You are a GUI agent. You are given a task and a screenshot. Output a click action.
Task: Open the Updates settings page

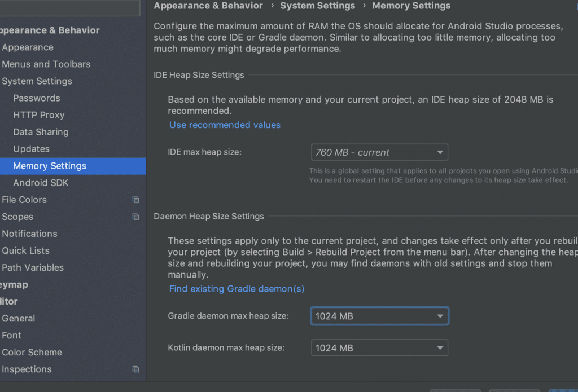click(x=32, y=149)
